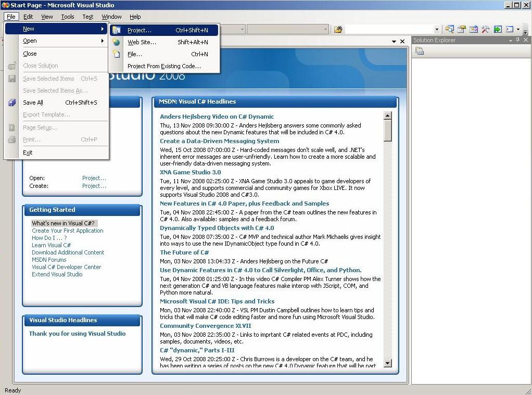The image size is (532, 395).
Task: Open The Future of C# headline
Action: coord(184,252)
